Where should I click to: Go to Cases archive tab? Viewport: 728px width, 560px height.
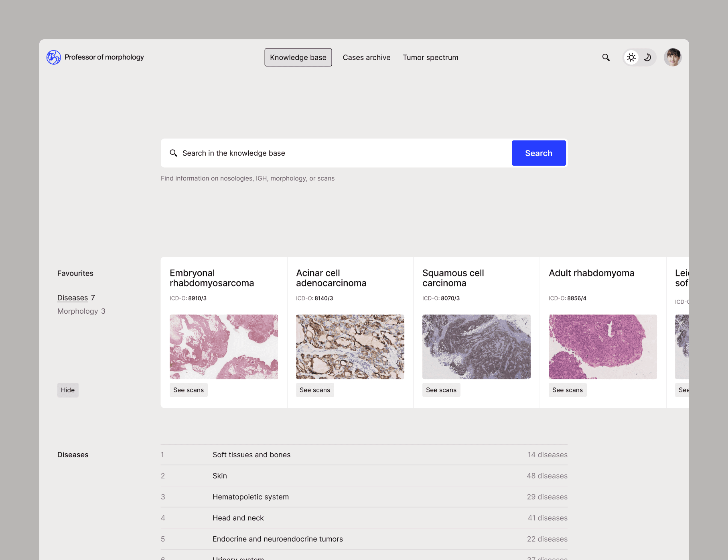point(367,57)
